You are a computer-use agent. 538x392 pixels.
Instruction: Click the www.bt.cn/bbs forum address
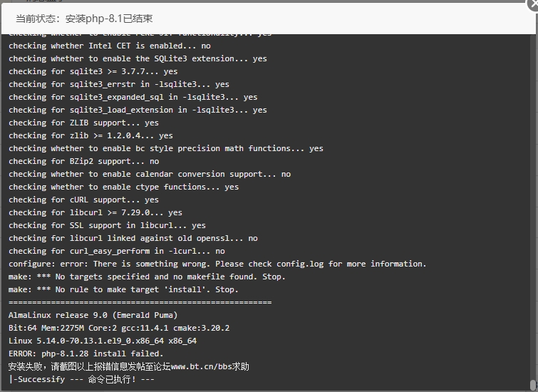[202, 366]
